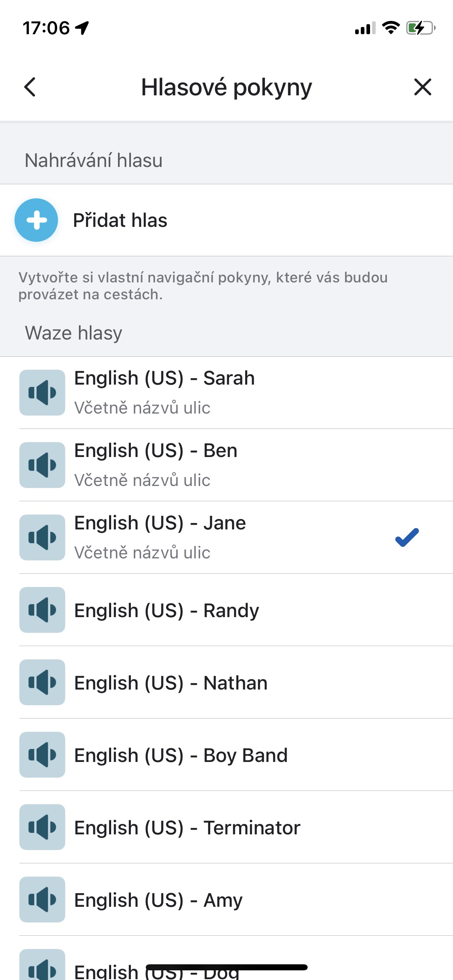Pick the English (US) - Boy Band entry
Screen dimensions: 453x980
[x=181, y=756]
